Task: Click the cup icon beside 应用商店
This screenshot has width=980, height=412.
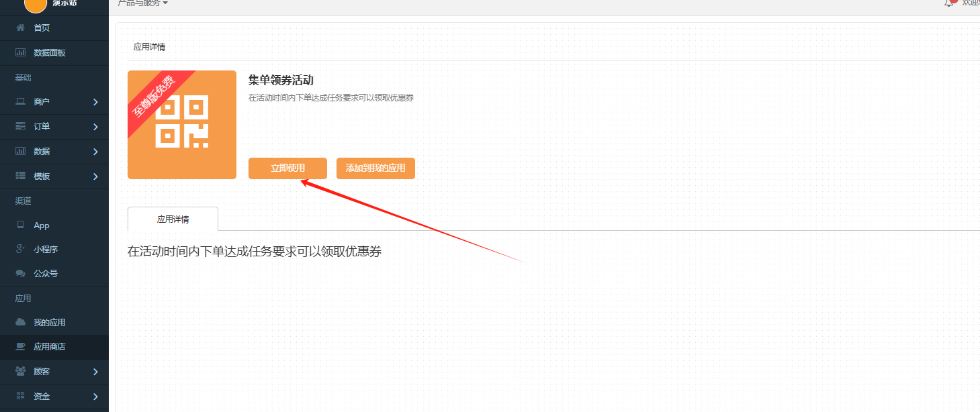Action: coord(20,347)
